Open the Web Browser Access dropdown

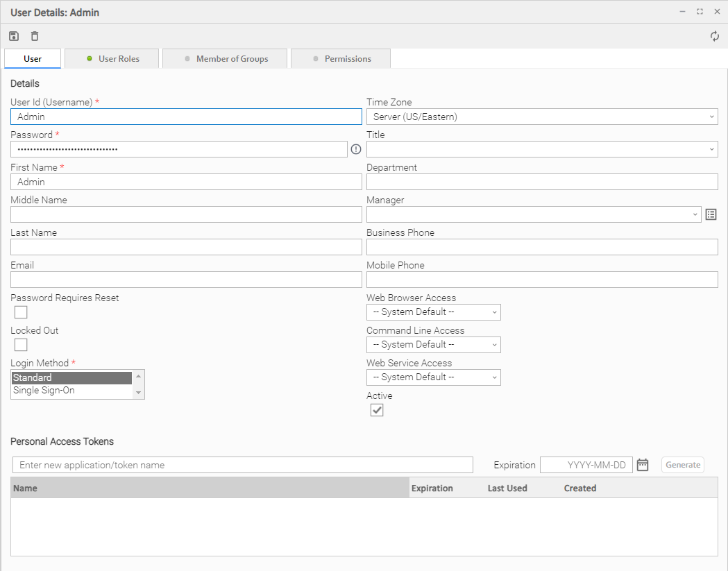click(433, 312)
